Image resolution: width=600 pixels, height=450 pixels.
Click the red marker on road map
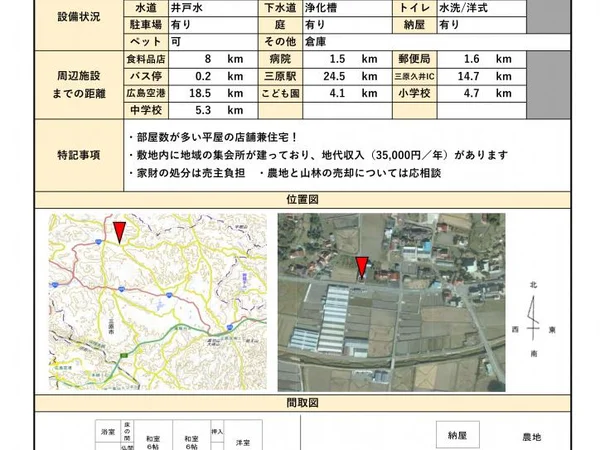119,232
